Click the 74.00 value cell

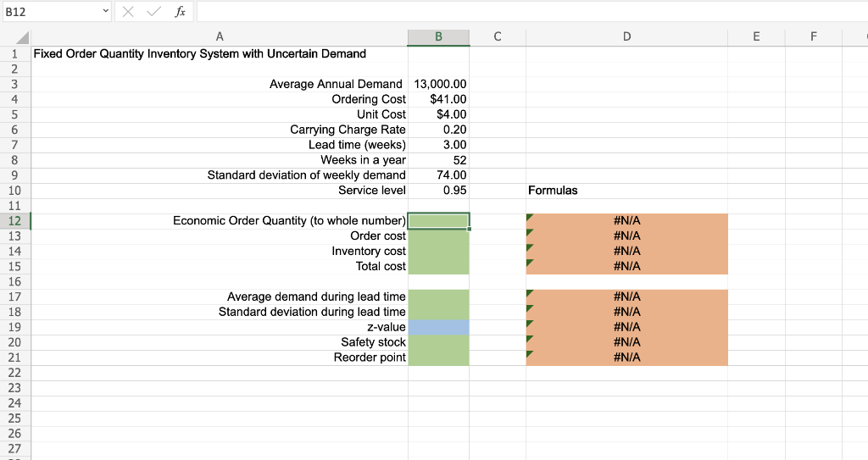click(438, 175)
